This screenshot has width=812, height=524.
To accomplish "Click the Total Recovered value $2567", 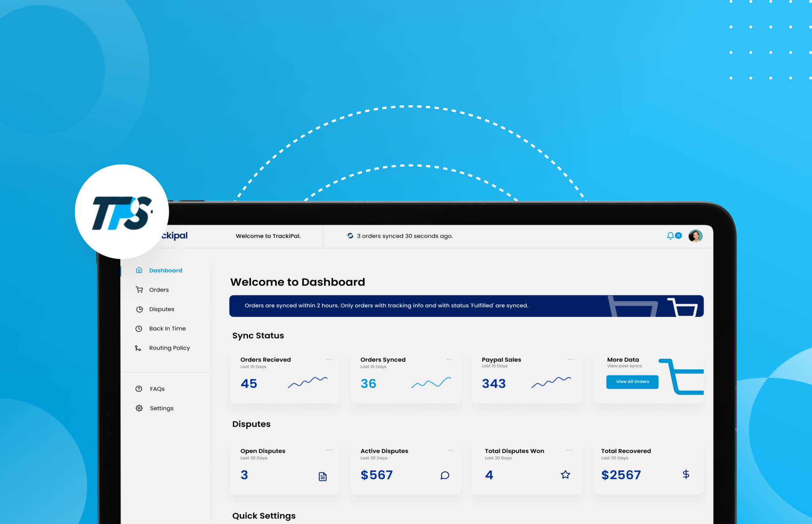I will tap(621, 475).
